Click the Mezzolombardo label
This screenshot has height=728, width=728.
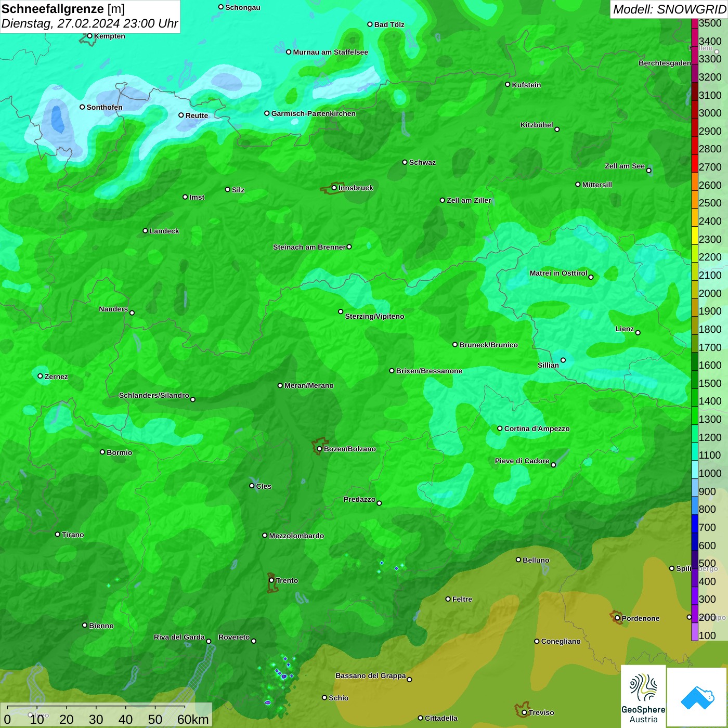tap(296, 536)
